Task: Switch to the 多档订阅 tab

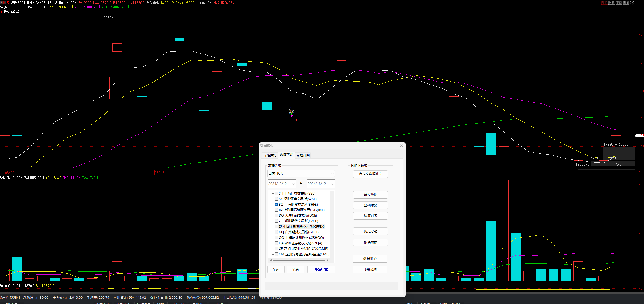Action: click(303, 156)
